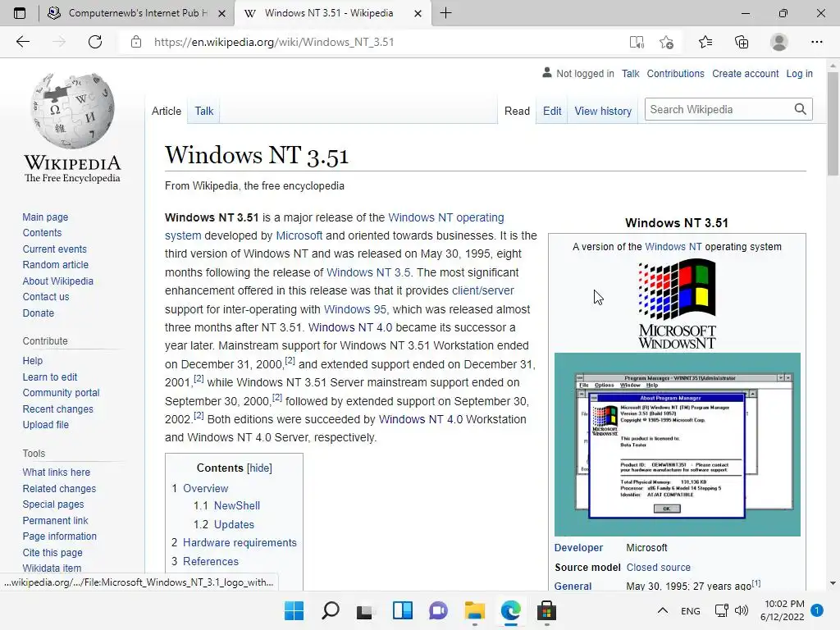Follow the Microsoft link in intro
Image resolution: width=840 pixels, height=630 pixels.
click(x=299, y=235)
